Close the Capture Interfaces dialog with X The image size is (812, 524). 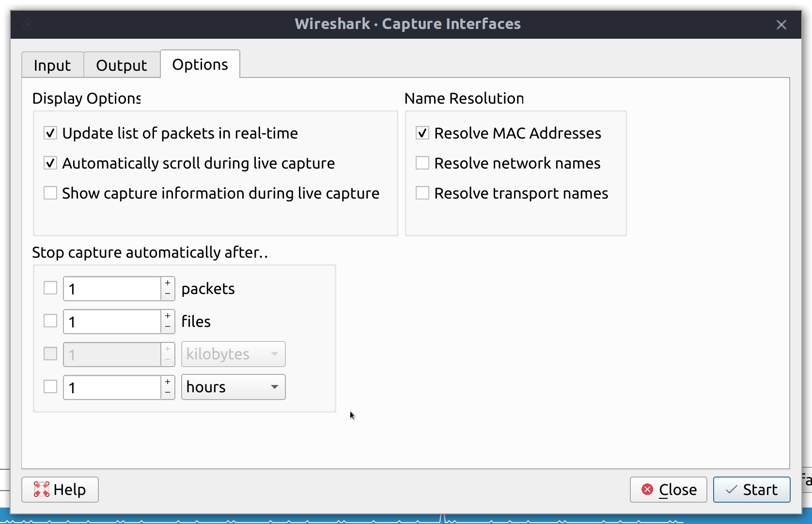781,25
